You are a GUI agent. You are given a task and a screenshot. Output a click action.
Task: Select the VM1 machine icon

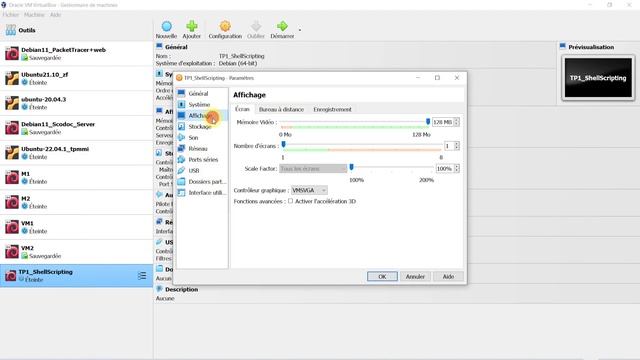pyautogui.click(x=12, y=227)
